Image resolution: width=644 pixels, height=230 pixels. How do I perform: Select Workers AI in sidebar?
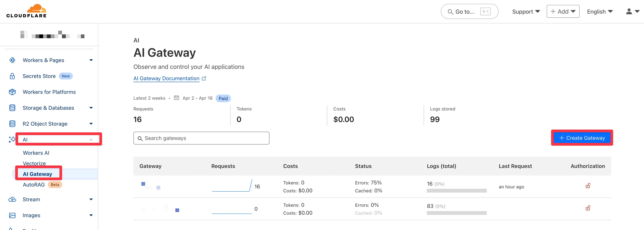(36, 153)
